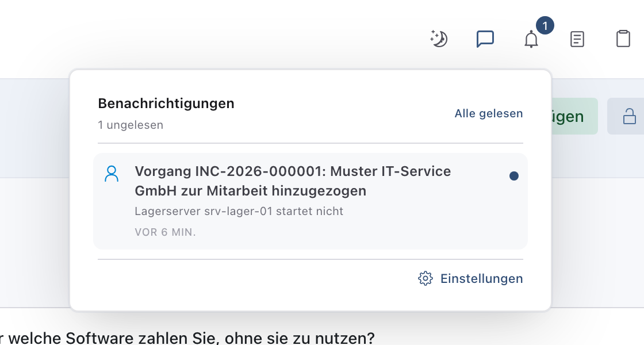Click the '1 ungelesen' counter text
This screenshot has height=345, width=644.
[x=131, y=125]
